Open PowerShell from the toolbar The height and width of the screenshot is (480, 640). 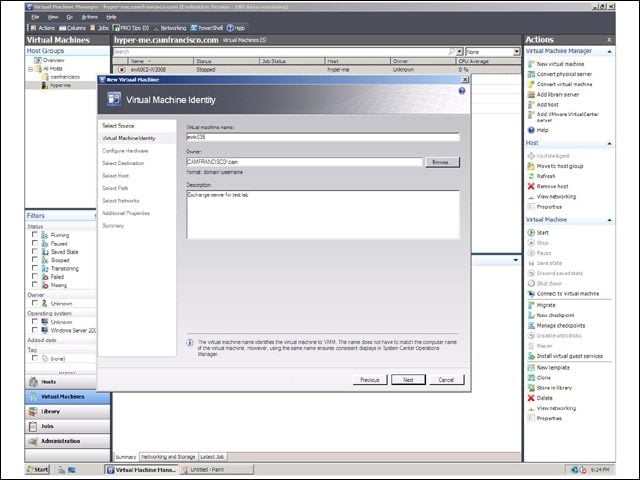[x=207, y=28]
